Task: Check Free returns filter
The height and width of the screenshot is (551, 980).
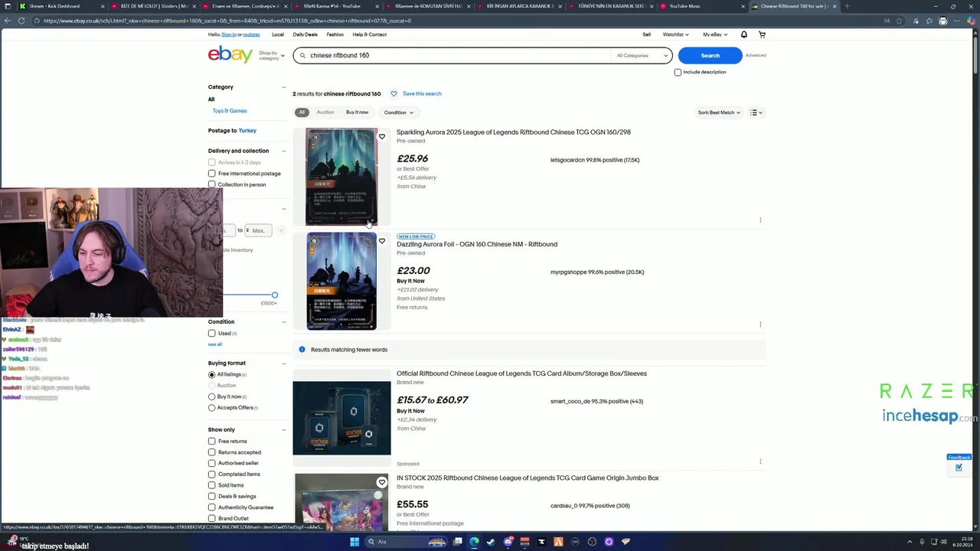Action: point(212,441)
